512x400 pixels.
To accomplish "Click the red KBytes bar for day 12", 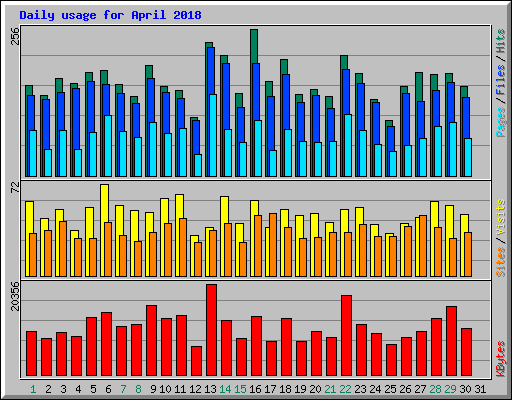I will coord(196,361).
